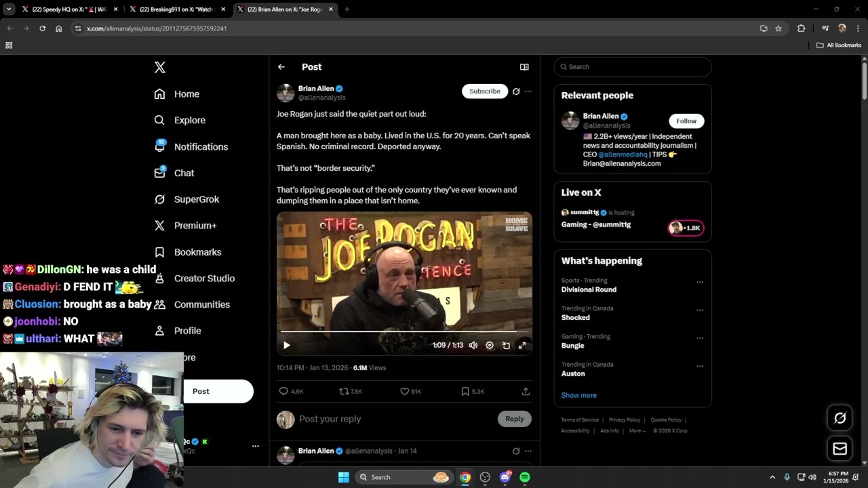This screenshot has width=868, height=488.
Task: Open Chat in the sidebar
Action: point(174,173)
